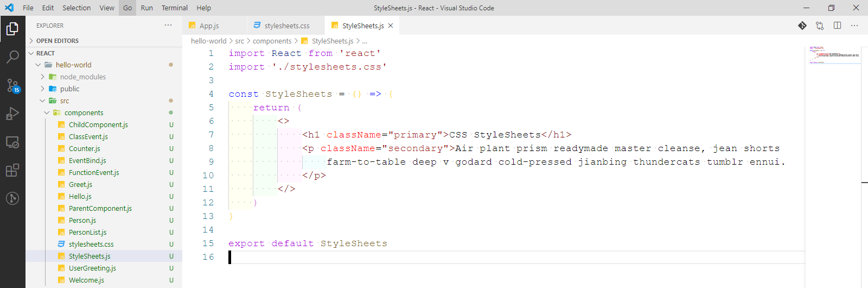
Task: Open ParentComponent.js in explorer
Action: (100, 208)
